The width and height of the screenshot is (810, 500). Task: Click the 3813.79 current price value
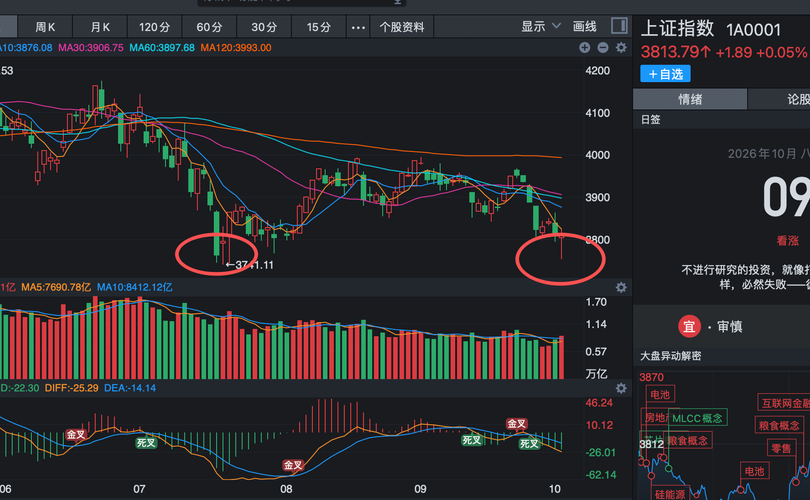click(x=676, y=52)
